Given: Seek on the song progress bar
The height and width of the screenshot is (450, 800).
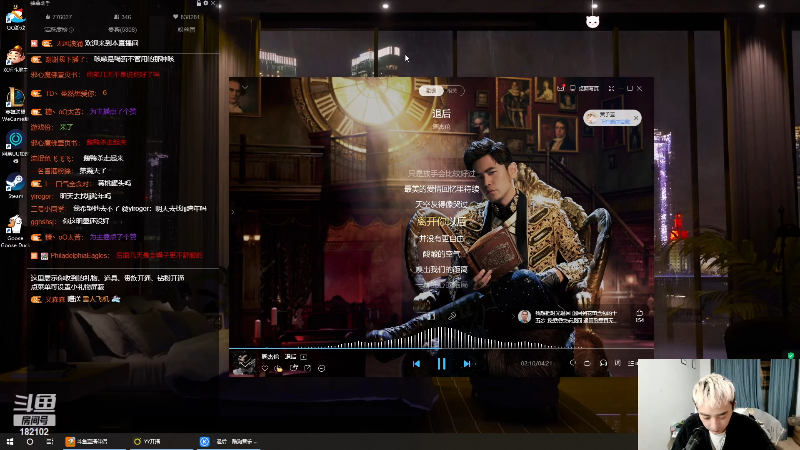Looking at the screenshot, I should (441, 348).
